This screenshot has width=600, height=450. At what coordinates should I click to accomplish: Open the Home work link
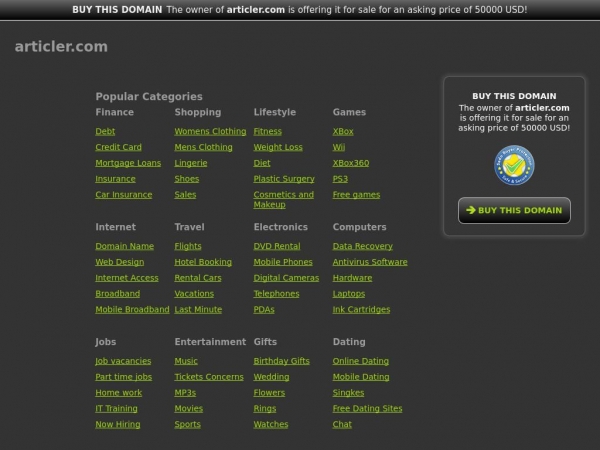[118, 393]
